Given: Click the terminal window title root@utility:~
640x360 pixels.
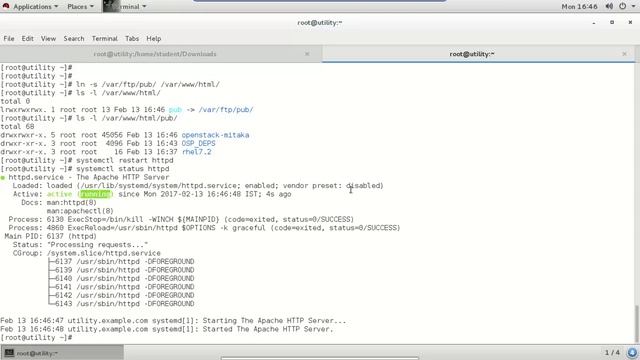Looking at the screenshot, I should pyautogui.click(x=320, y=23).
